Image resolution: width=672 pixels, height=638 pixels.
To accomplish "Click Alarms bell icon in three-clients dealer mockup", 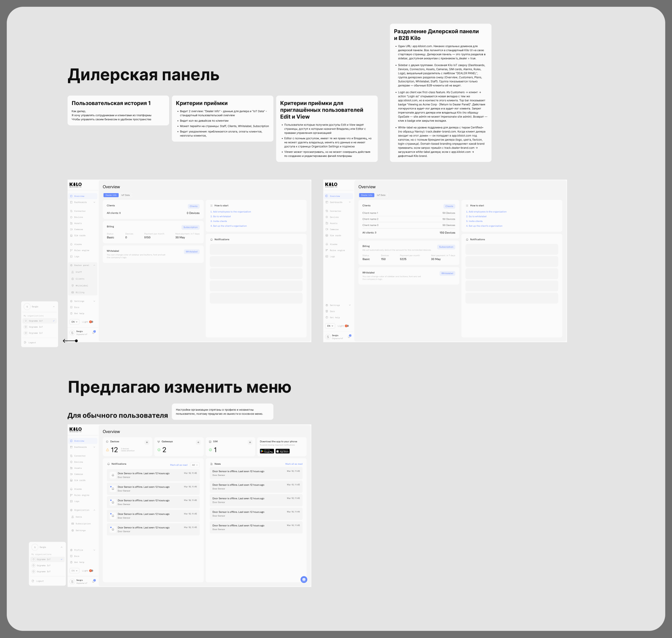I will tap(327, 244).
